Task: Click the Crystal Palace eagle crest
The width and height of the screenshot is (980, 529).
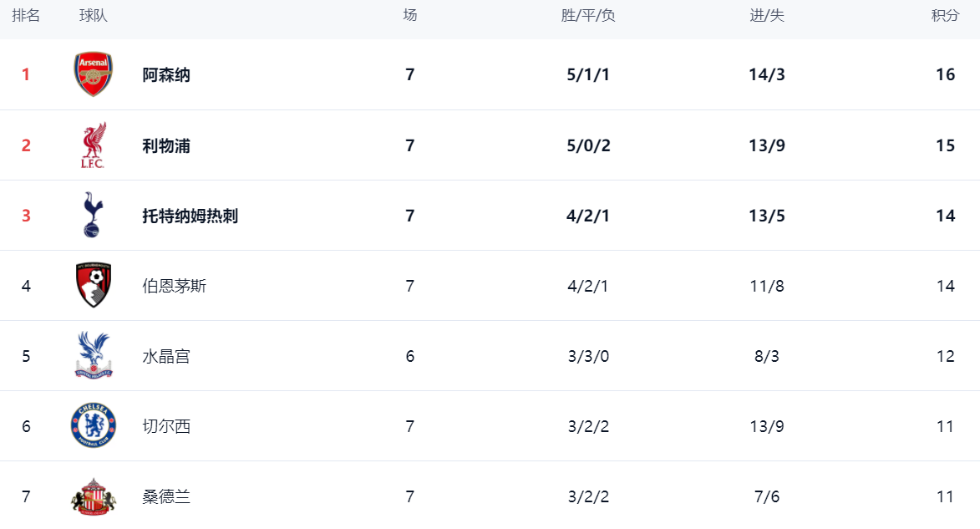Action: click(x=93, y=356)
